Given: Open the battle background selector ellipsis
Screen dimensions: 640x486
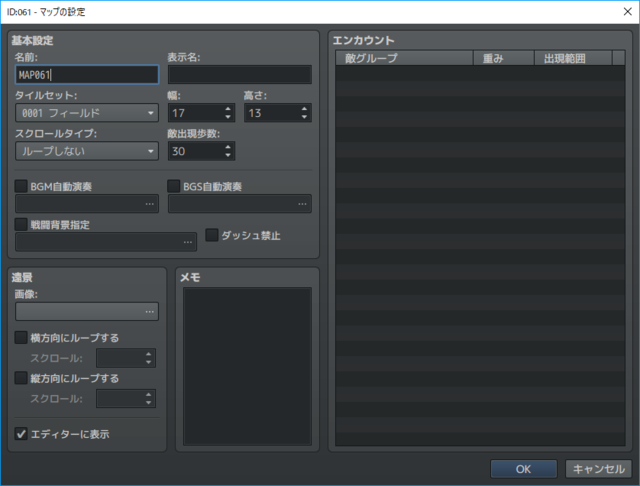Looking at the screenshot, I should click(187, 242).
